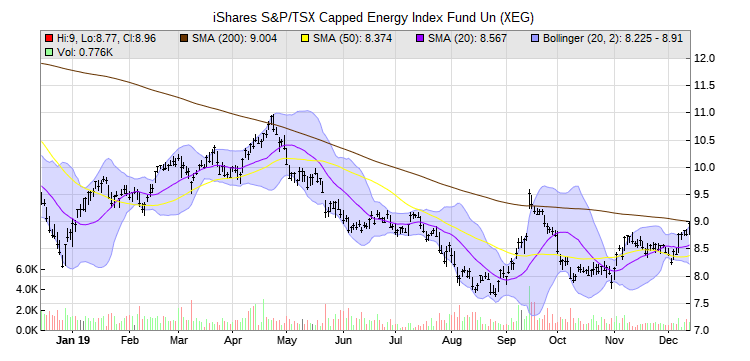Click the 'Apr' x-axis label
The width and height of the screenshot is (750, 361).
point(232,341)
